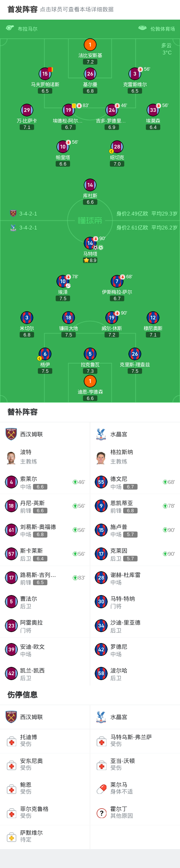Click injured player 托迪博 entry
Viewport: 180px width, 868px height.
[45, 741]
